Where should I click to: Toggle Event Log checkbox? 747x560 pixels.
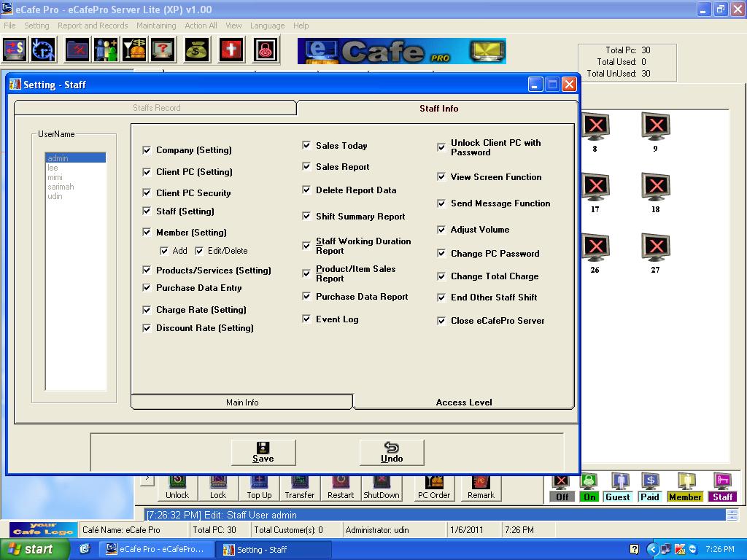coord(306,319)
